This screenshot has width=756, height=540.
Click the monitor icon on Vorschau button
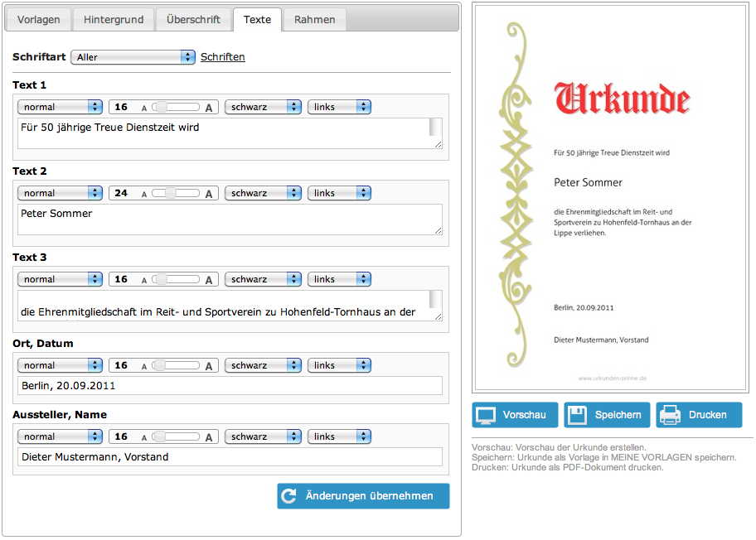tap(486, 415)
